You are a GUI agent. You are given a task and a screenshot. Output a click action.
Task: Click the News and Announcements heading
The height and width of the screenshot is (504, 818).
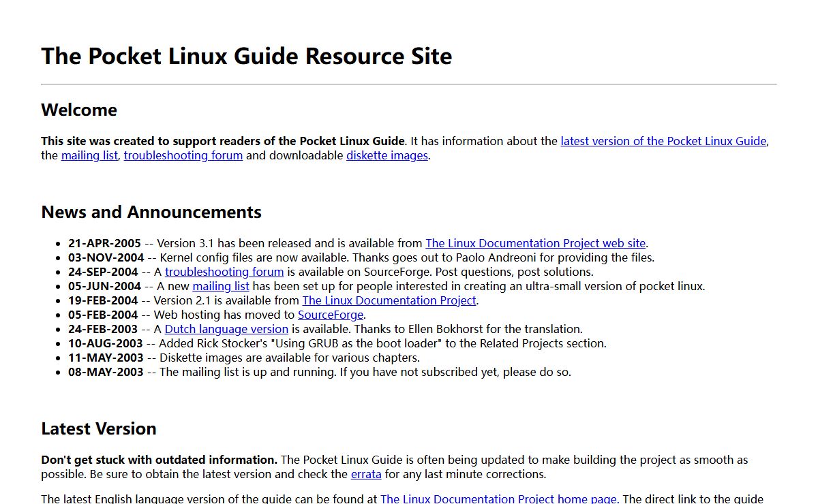tap(151, 212)
